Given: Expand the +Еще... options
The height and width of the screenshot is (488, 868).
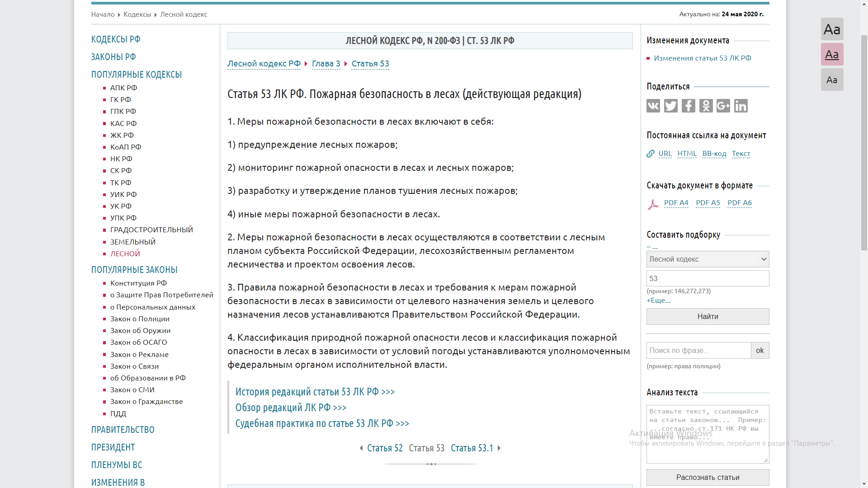Looking at the screenshot, I should [x=659, y=300].
